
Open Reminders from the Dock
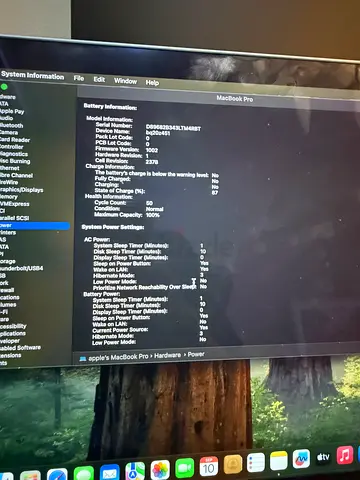(256, 463)
